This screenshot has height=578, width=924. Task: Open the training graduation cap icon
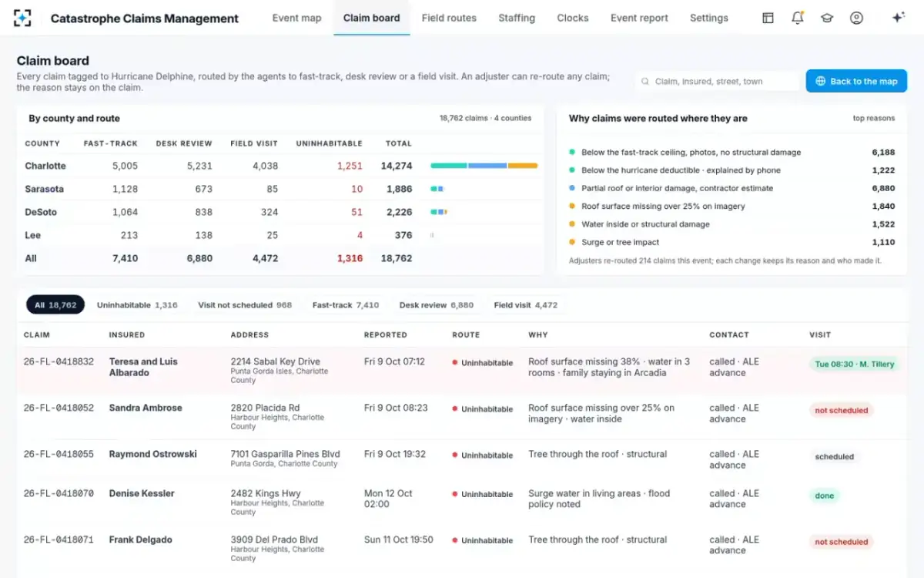click(827, 18)
